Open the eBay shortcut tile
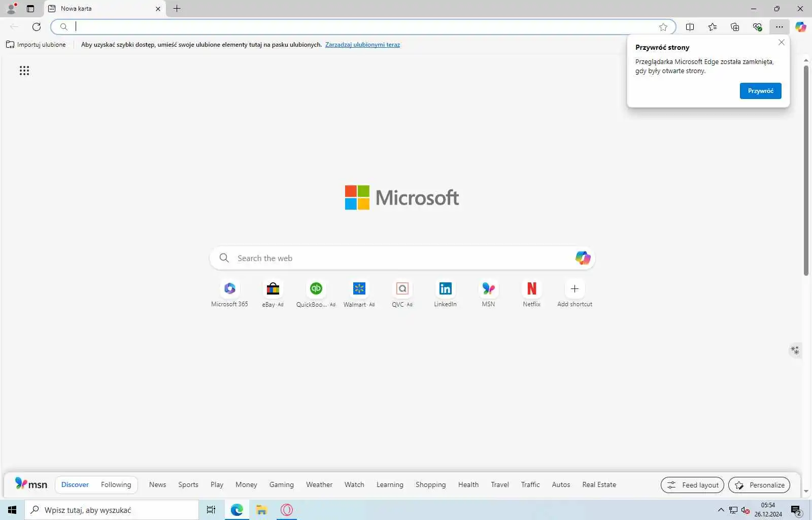The image size is (812, 520). 273,294
